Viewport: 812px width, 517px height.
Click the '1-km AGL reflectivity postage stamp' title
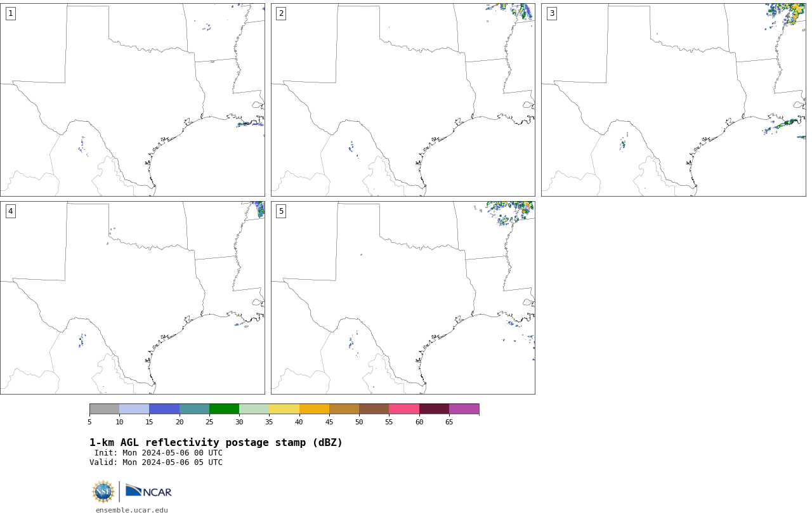[216, 443]
